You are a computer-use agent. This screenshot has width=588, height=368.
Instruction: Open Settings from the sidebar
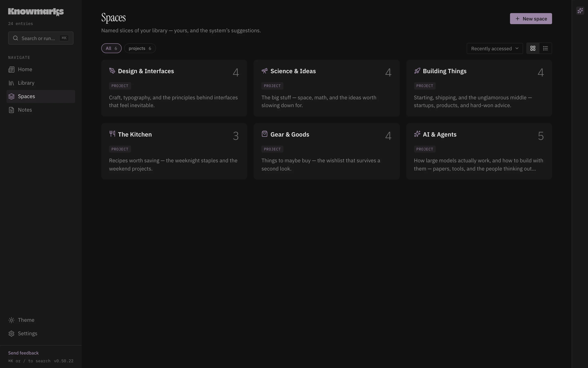click(x=41, y=334)
